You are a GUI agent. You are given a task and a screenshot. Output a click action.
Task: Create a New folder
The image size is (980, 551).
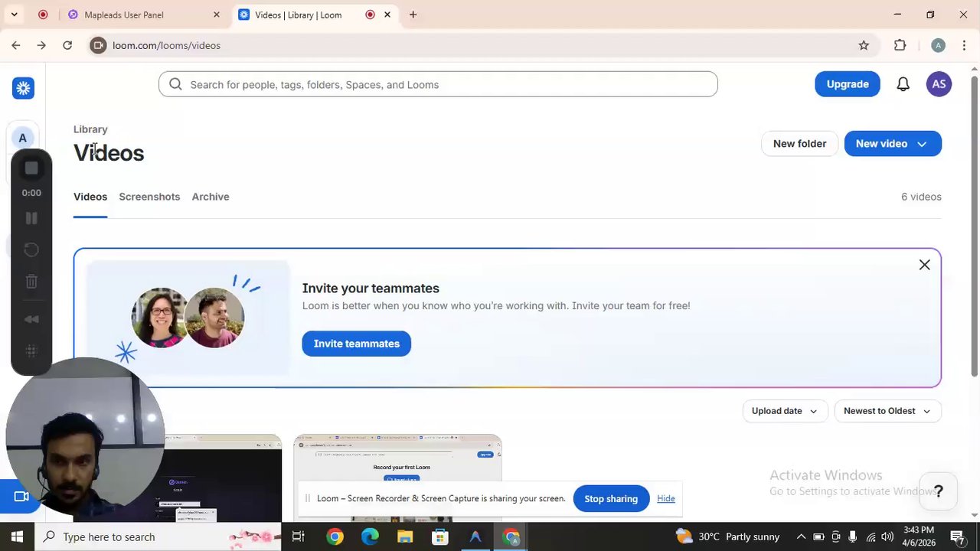tap(799, 144)
